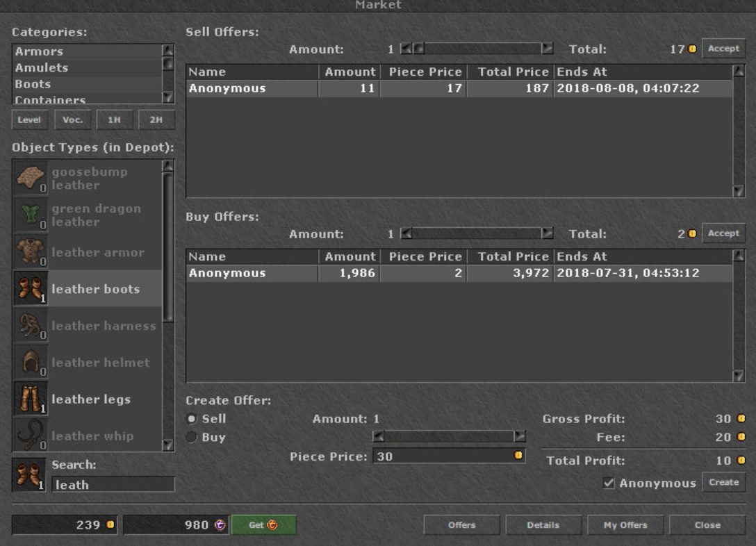Accept the sell offer
This screenshot has width=756, height=546.
[x=724, y=49]
